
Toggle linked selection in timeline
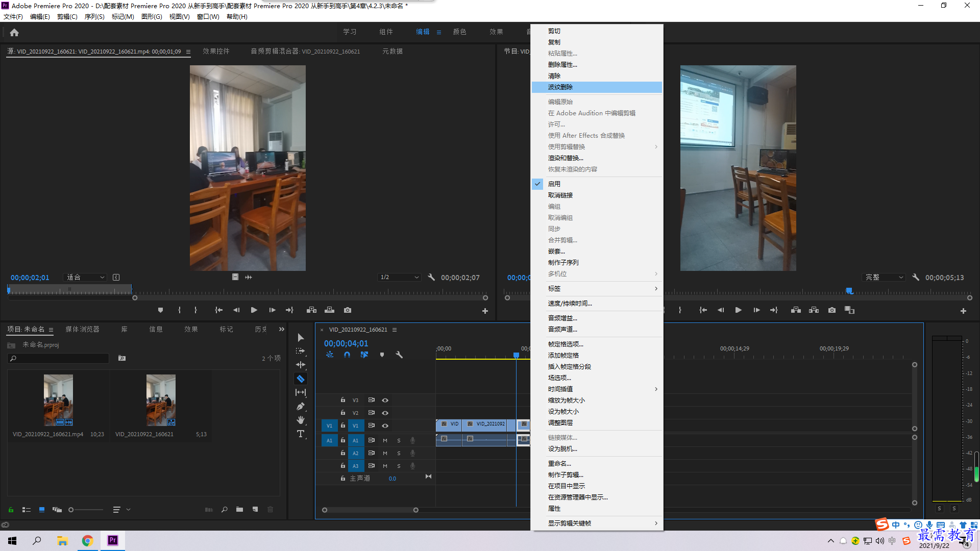pos(364,355)
